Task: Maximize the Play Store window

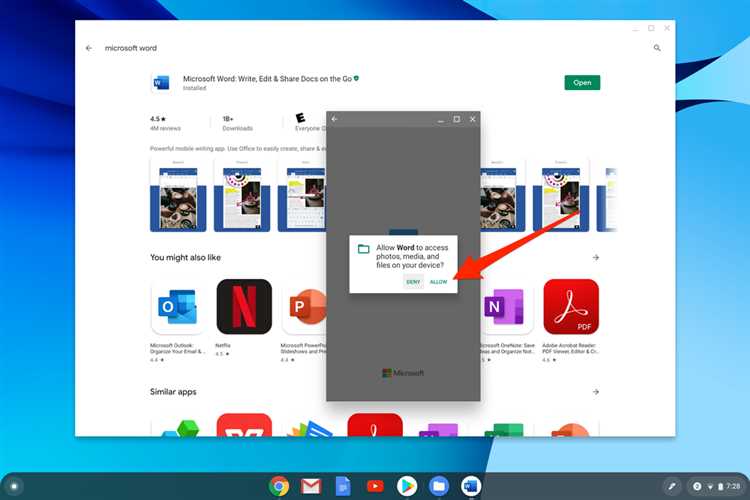Action: coord(651,28)
